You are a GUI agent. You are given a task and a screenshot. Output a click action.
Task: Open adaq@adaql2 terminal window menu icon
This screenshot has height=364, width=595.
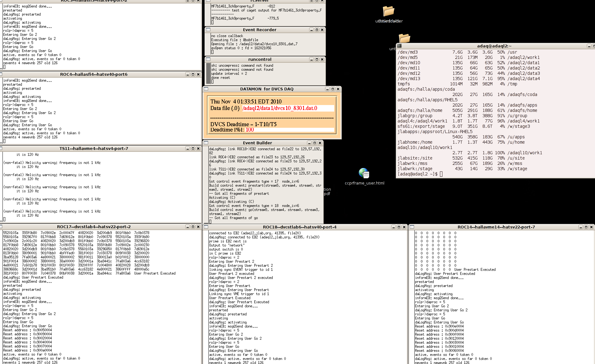(399, 46)
